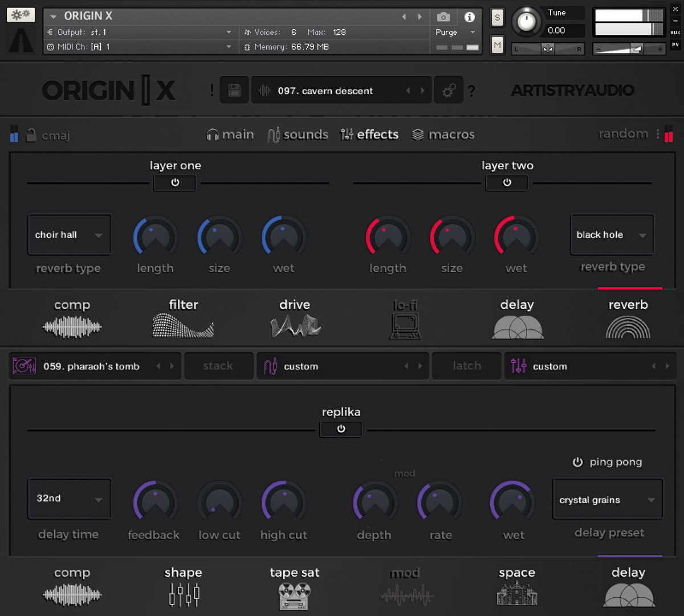
Task: Switch to the main tab
Action: click(230, 134)
